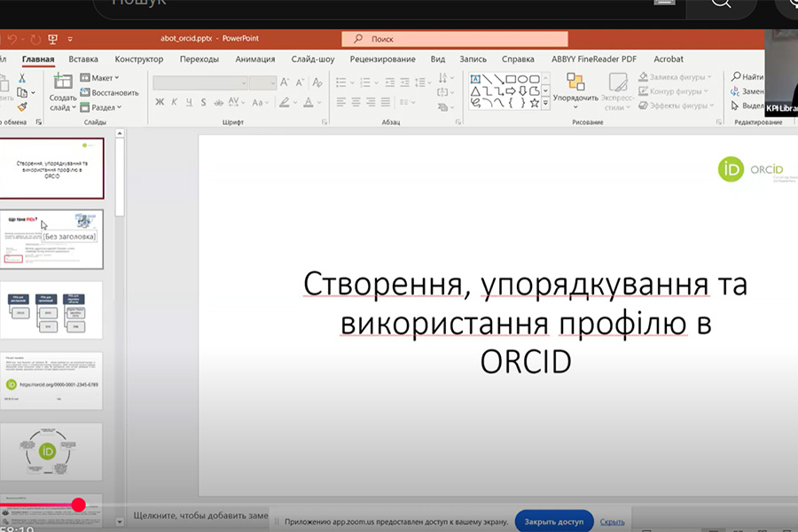Start slideshow from beginning icon
The width and height of the screenshot is (798, 532).
(52, 39)
